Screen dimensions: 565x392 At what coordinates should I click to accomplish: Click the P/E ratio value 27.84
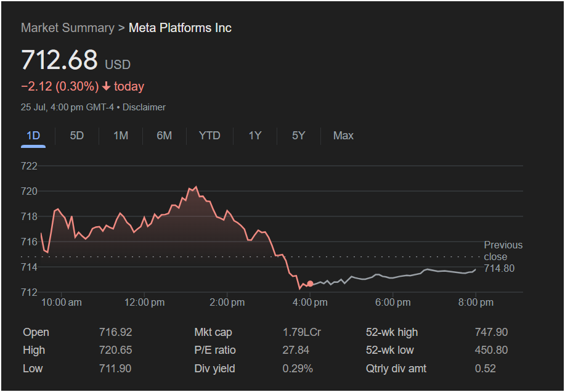click(x=296, y=350)
